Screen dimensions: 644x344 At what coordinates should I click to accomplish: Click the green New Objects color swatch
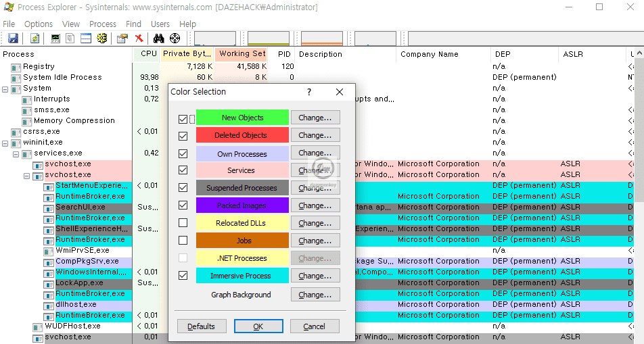[242, 118]
